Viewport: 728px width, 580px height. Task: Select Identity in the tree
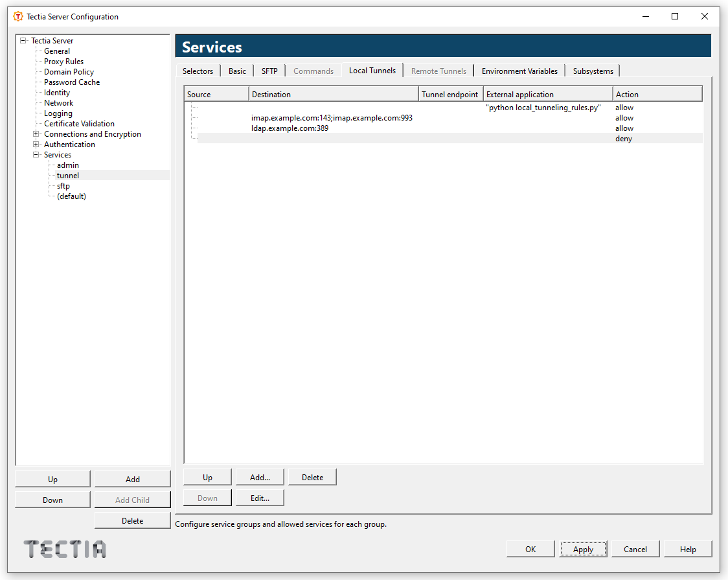(56, 93)
